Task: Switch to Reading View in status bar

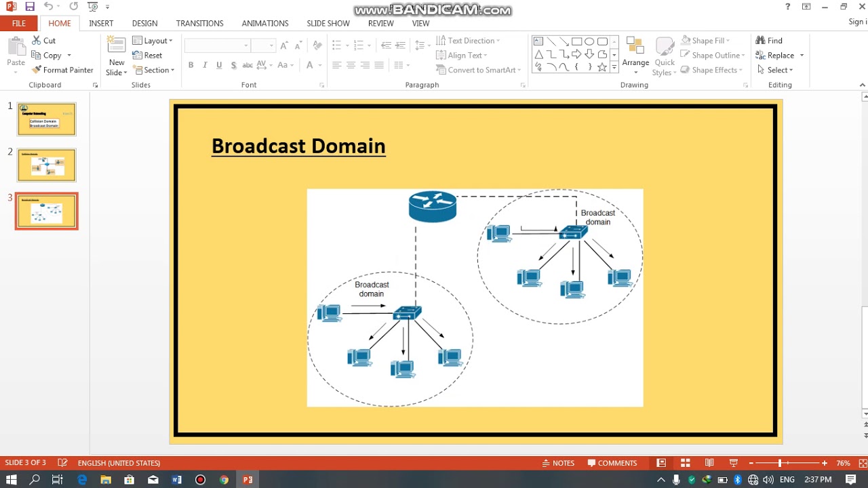Action: (x=709, y=463)
